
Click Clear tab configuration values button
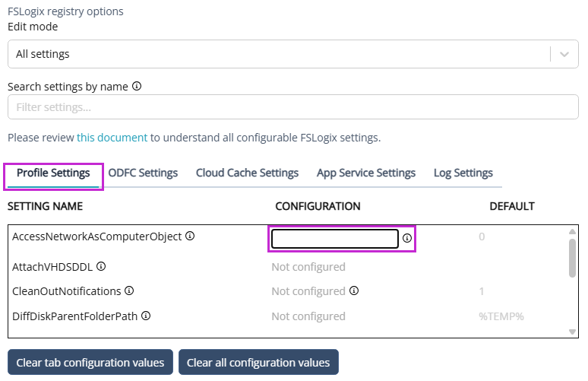[90, 362]
